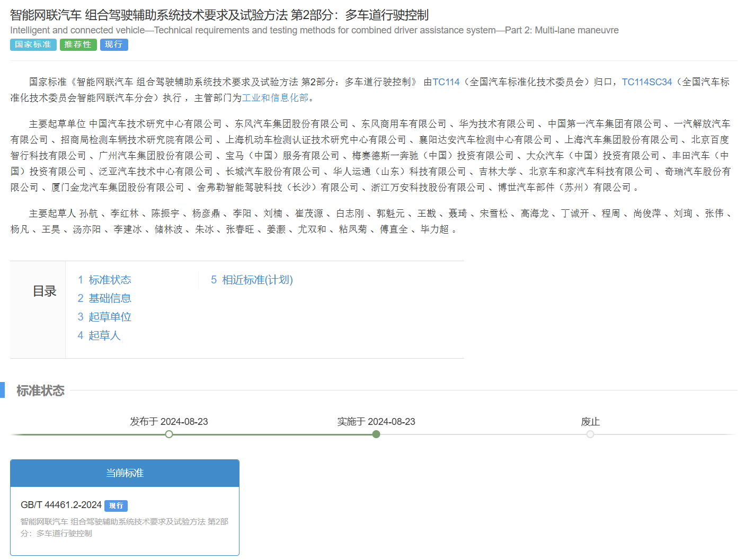
Task: Click drafter name 李红林
Action: [125, 214]
